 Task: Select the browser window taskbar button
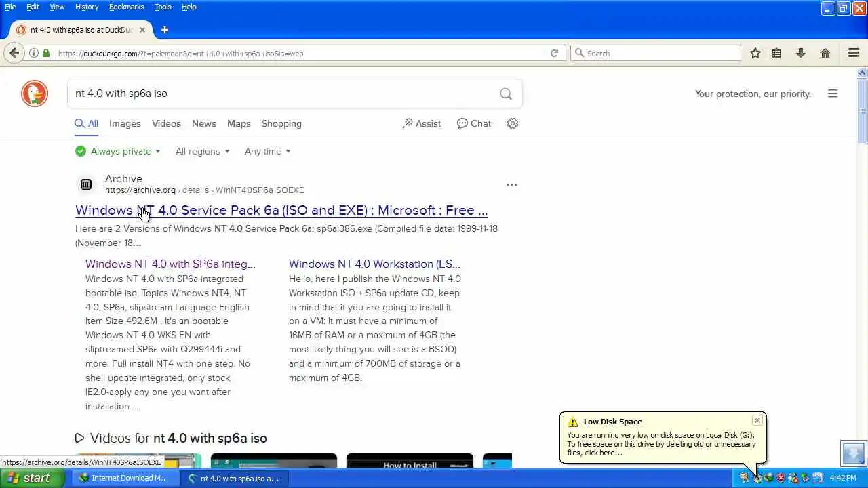coord(235,478)
